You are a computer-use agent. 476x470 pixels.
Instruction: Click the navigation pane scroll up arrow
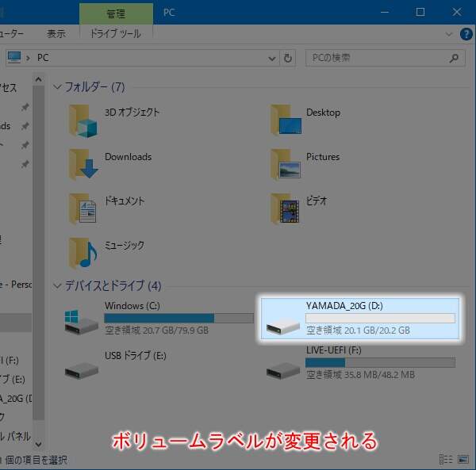click(x=38, y=80)
